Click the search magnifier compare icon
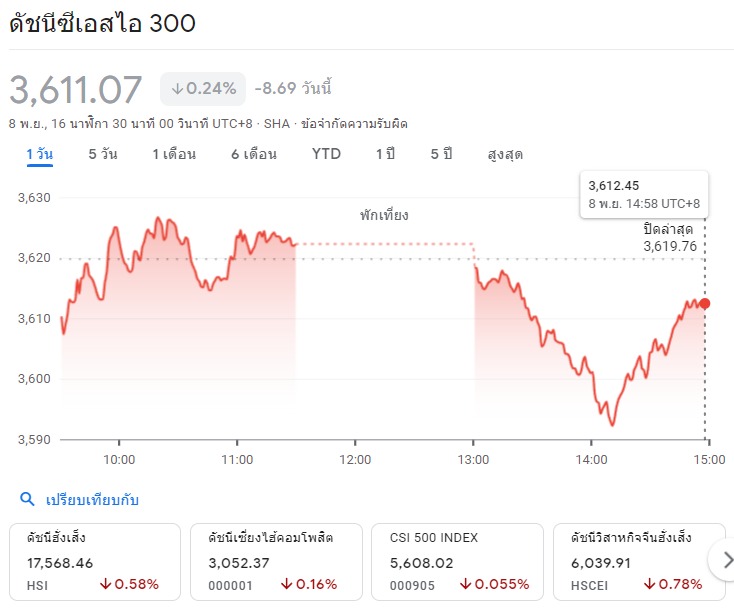Image resolution: width=734 pixels, height=612 pixels. pyautogui.click(x=26, y=498)
